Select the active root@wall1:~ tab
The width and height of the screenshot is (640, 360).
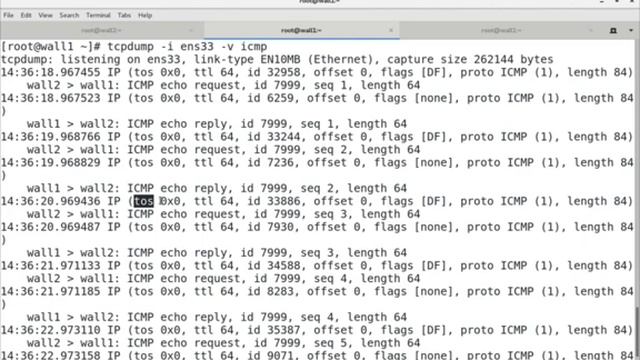click(x=301, y=31)
